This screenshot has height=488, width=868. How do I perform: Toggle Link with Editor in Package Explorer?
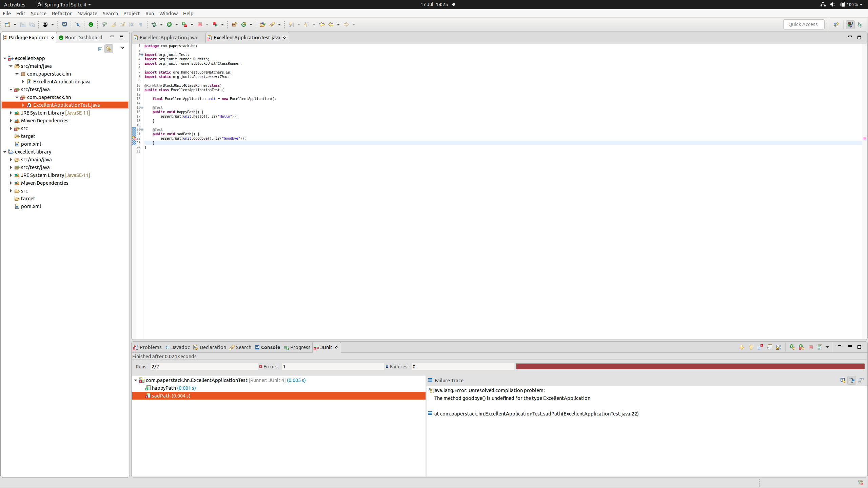click(x=109, y=49)
